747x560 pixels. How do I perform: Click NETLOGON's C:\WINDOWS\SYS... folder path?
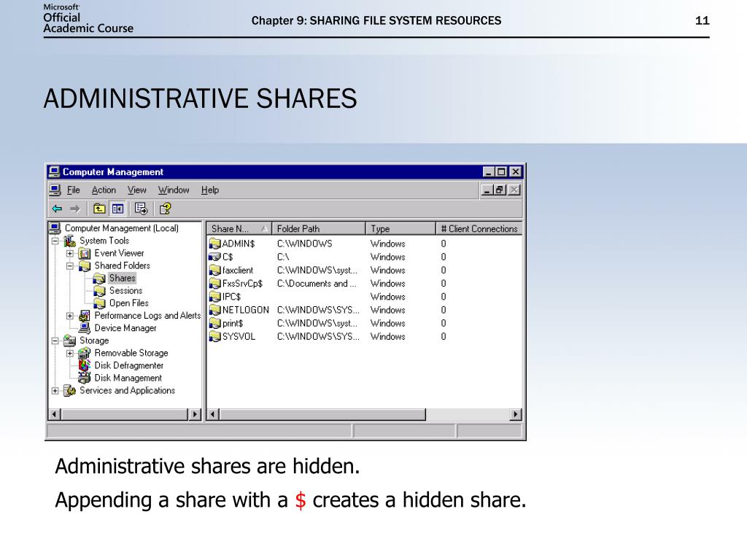318,311
